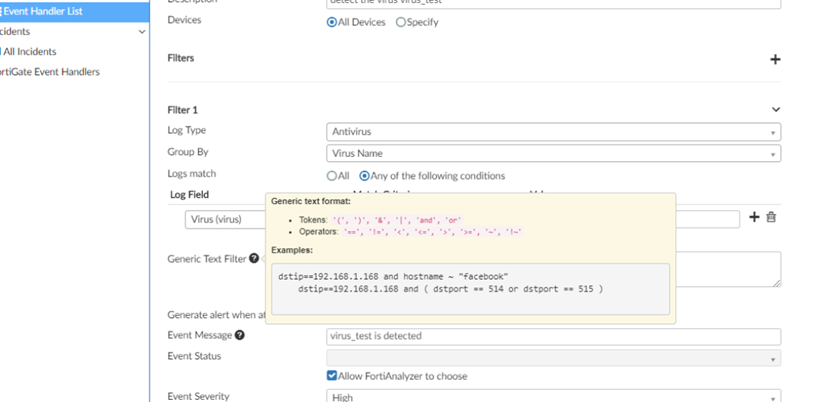This screenshot has width=815, height=402.
Task: Open the Event Severity High dropdown
Action: tap(553, 397)
